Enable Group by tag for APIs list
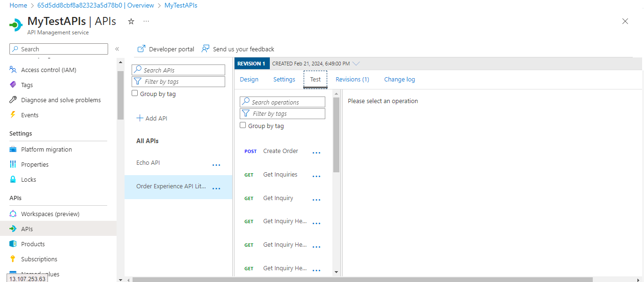Viewport: 644px width, 282px height. pos(135,94)
